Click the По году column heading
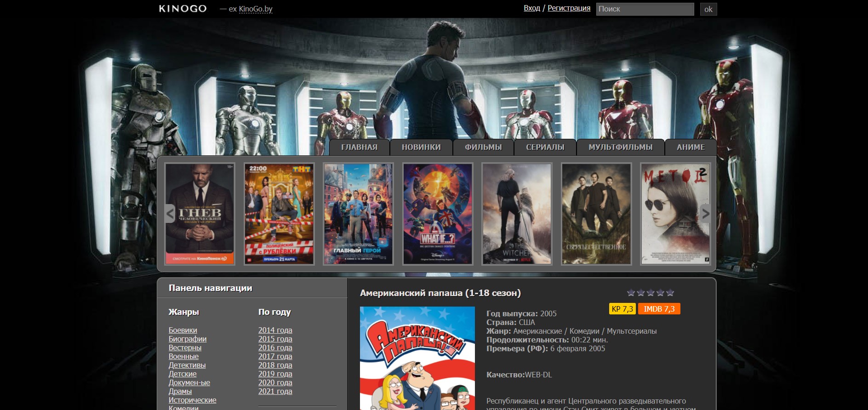This screenshot has height=410, width=868. click(274, 312)
